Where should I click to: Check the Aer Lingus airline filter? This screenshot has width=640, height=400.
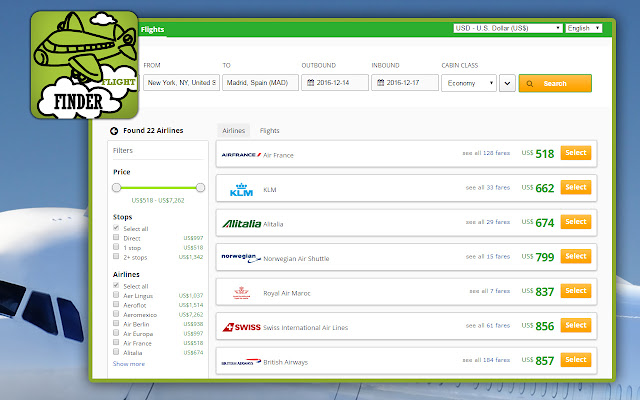pos(116,295)
